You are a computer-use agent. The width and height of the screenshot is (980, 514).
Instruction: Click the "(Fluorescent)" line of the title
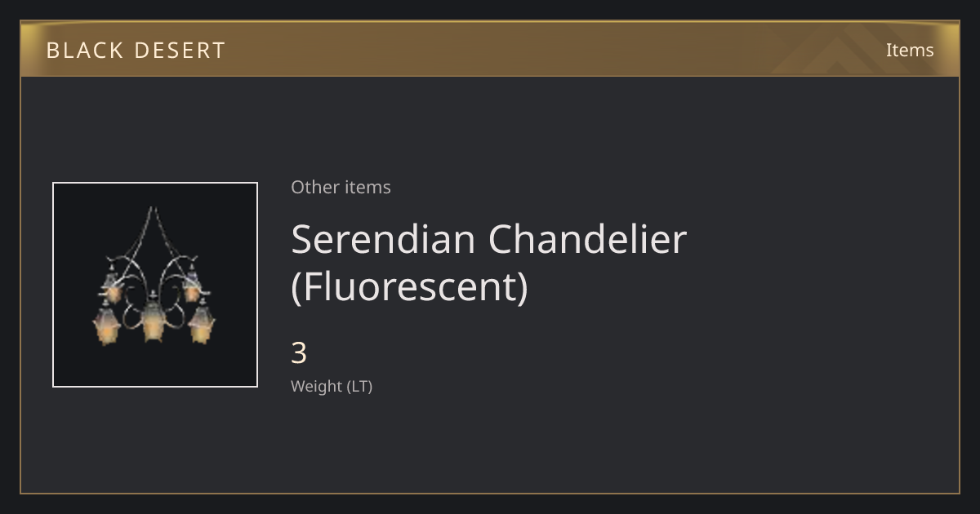tap(410, 287)
